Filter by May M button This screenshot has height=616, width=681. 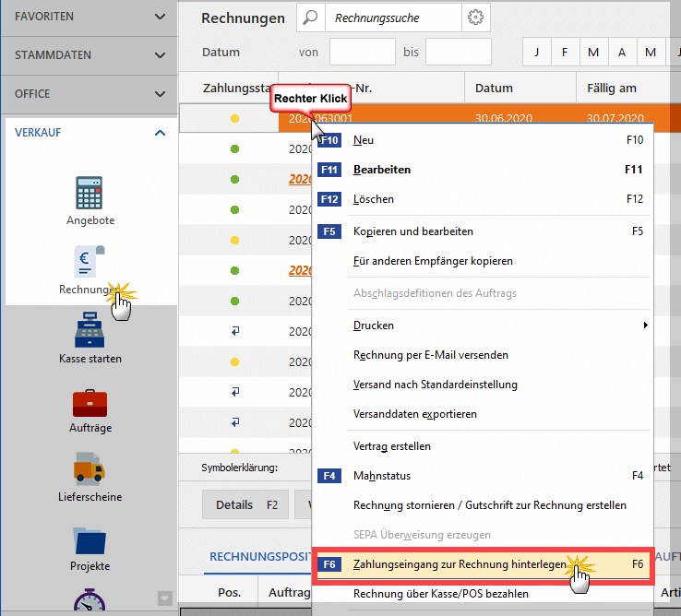(x=651, y=52)
